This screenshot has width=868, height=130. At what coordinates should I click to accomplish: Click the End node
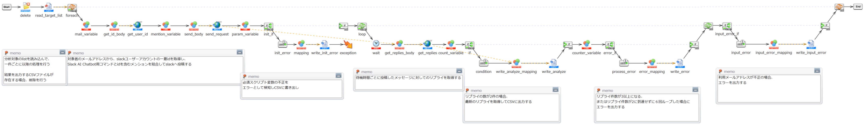pyautogui.click(x=858, y=7)
